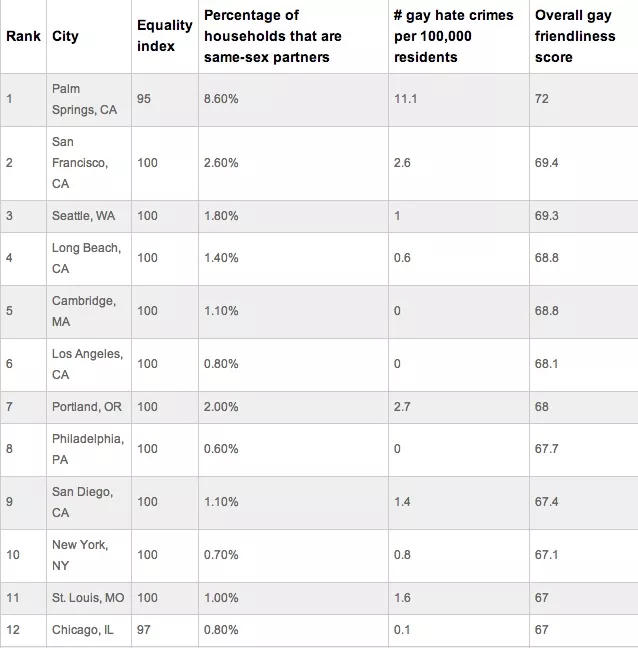Click the same-sex partners percentage header

coord(293,36)
